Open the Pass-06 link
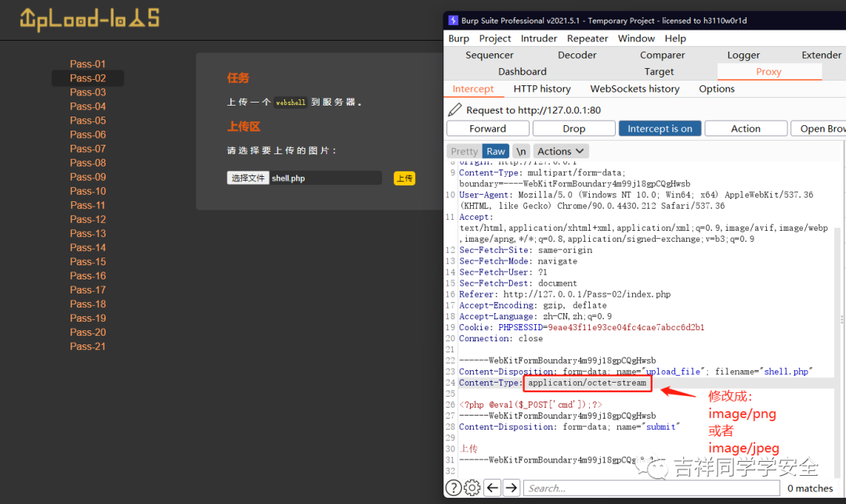 88,135
